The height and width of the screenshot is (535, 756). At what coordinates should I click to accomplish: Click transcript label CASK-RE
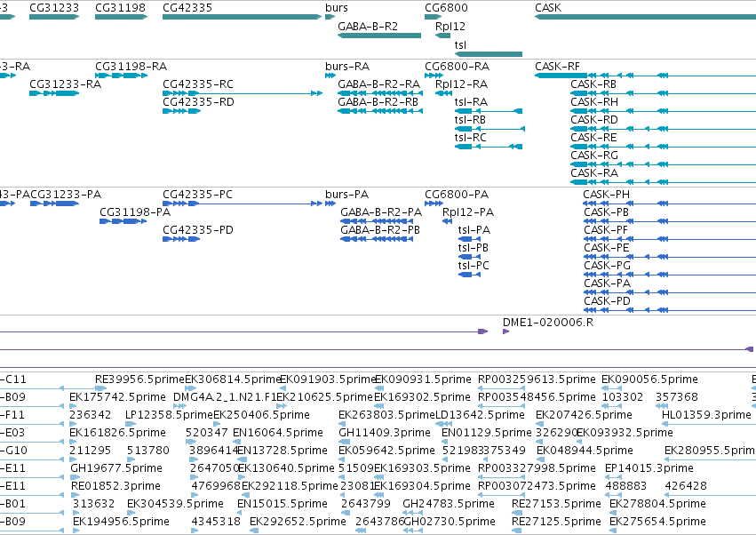click(593, 138)
